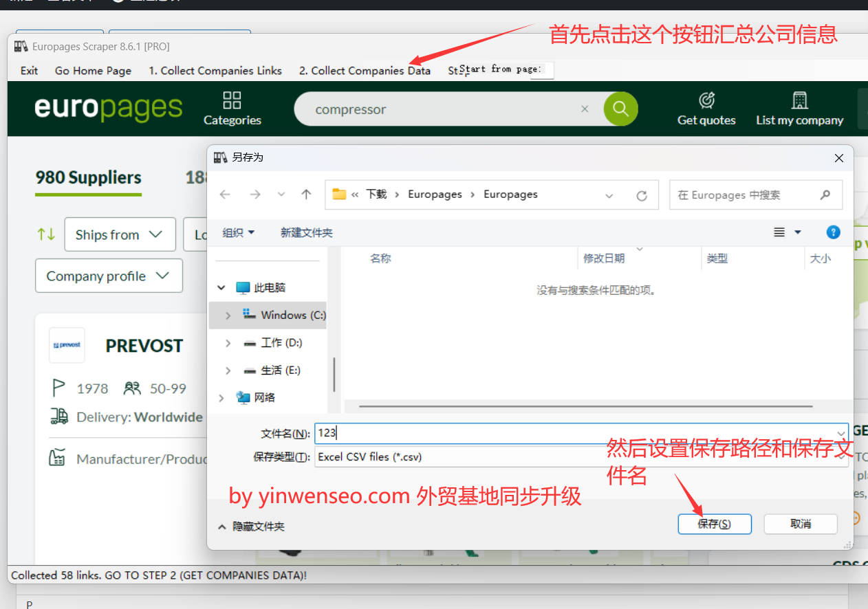
Task: Open the Categories grid icon on europages
Action: coord(232,101)
